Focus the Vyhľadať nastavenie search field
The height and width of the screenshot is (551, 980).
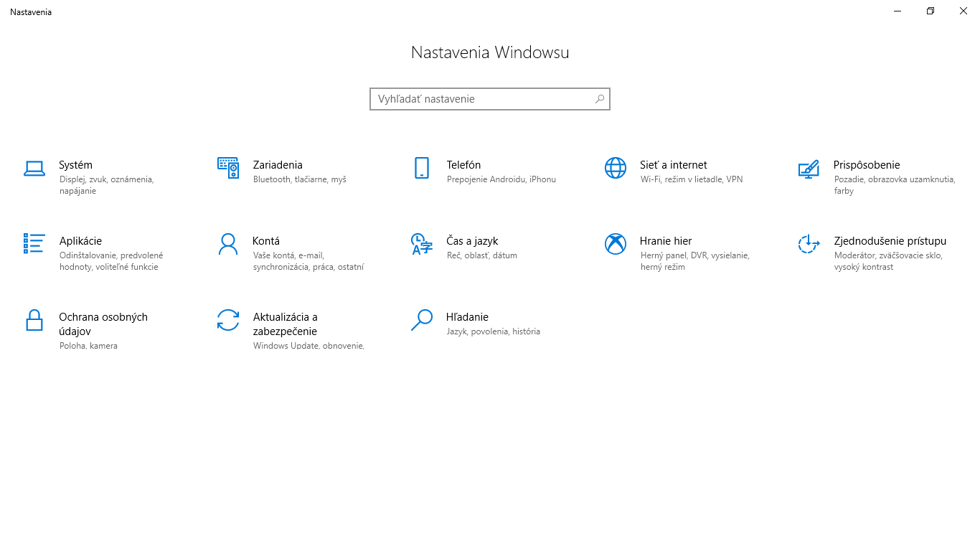(x=490, y=99)
